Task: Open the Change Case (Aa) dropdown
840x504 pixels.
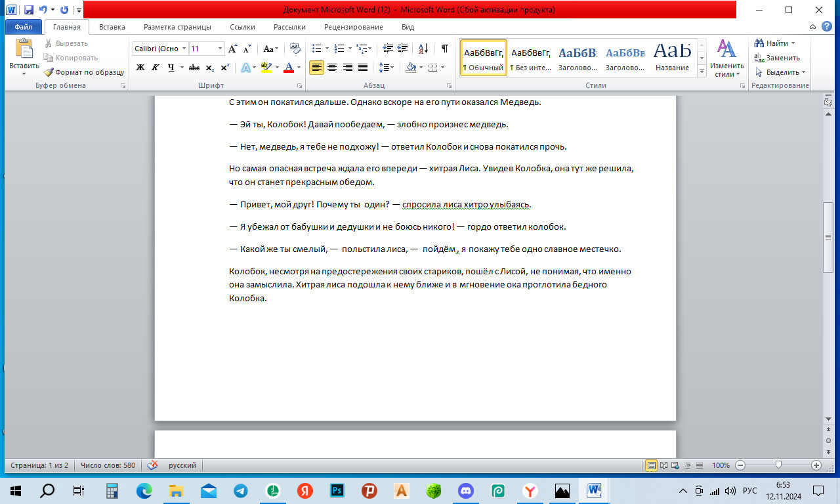Action: tap(270, 49)
